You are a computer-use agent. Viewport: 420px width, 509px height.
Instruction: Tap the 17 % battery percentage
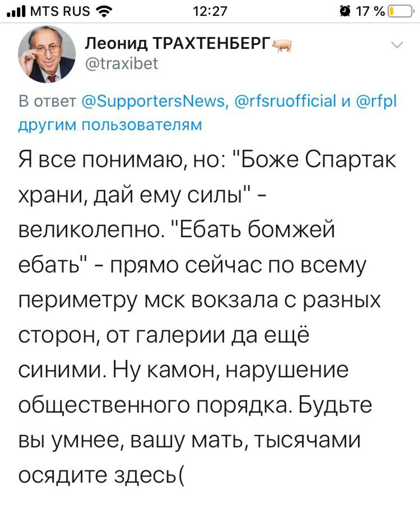(370, 12)
